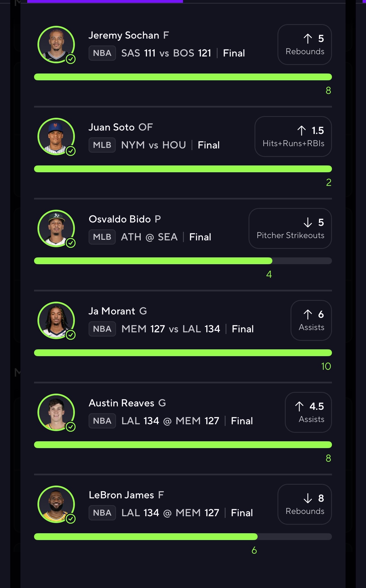Image resolution: width=366 pixels, height=588 pixels.
Task: Tap the MLB badge under Osvaldo Bido
Action: click(x=102, y=237)
